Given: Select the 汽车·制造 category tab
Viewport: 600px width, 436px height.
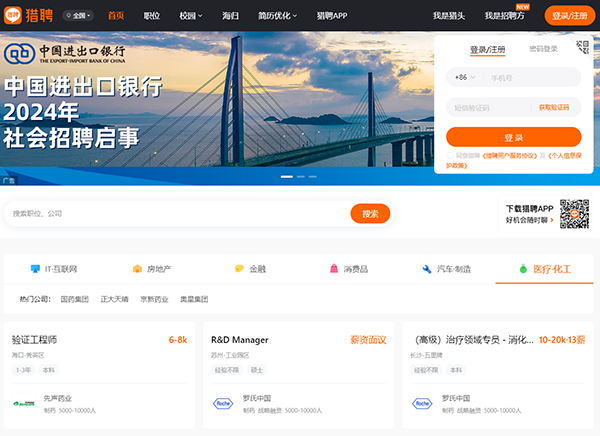Looking at the screenshot, I should (x=446, y=269).
